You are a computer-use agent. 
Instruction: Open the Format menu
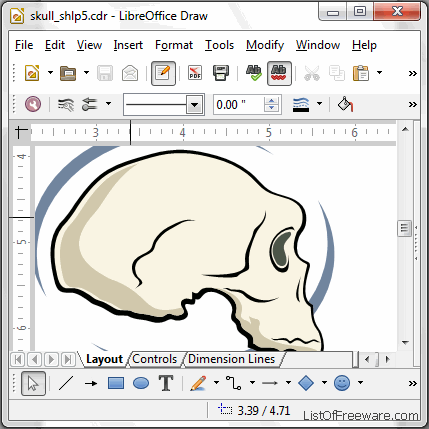click(174, 45)
